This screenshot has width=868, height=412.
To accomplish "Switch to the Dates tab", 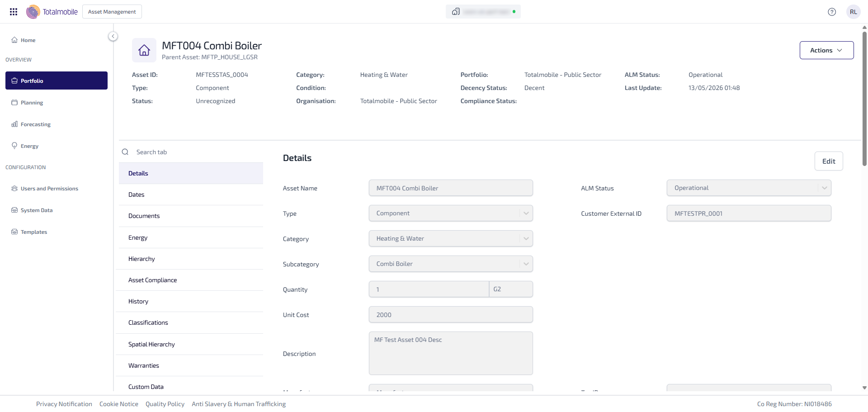I will (x=191, y=194).
